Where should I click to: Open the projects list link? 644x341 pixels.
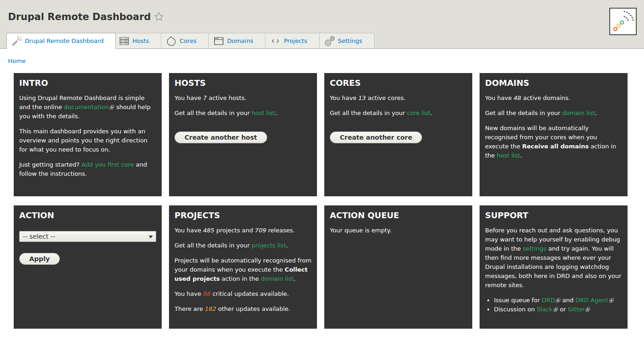pyautogui.click(x=269, y=246)
